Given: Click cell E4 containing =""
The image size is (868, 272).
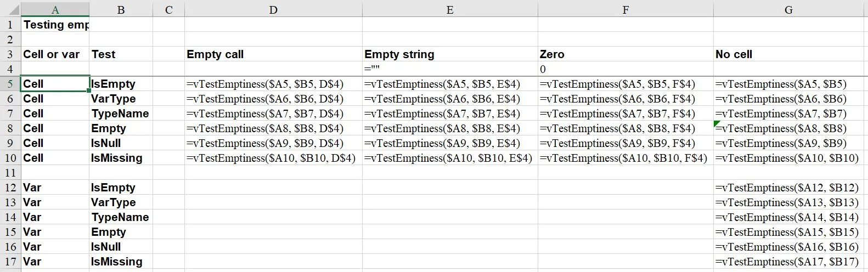Looking at the screenshot, I should click(x=450, y=69).
